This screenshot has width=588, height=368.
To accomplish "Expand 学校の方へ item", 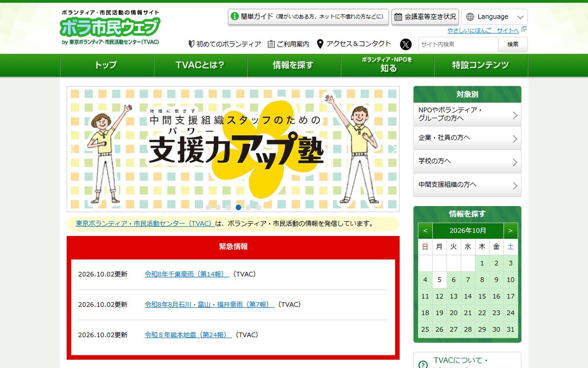I will [467, 161].
